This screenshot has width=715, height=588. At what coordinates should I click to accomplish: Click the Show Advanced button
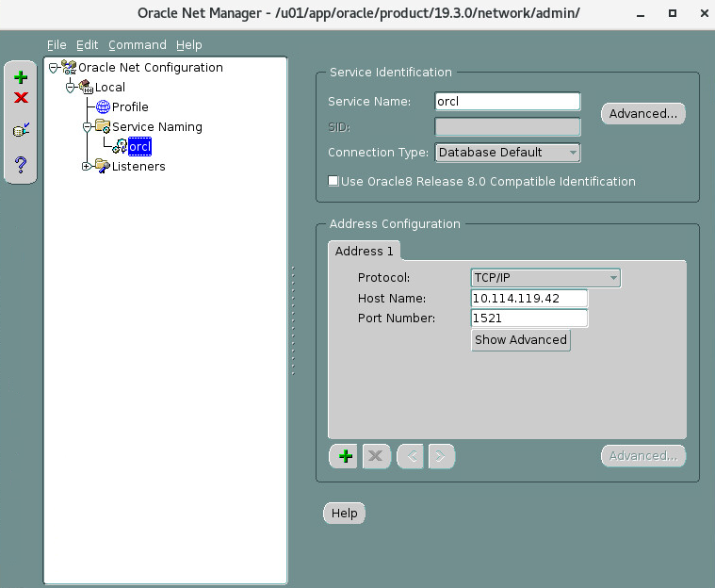coord(520,340)
